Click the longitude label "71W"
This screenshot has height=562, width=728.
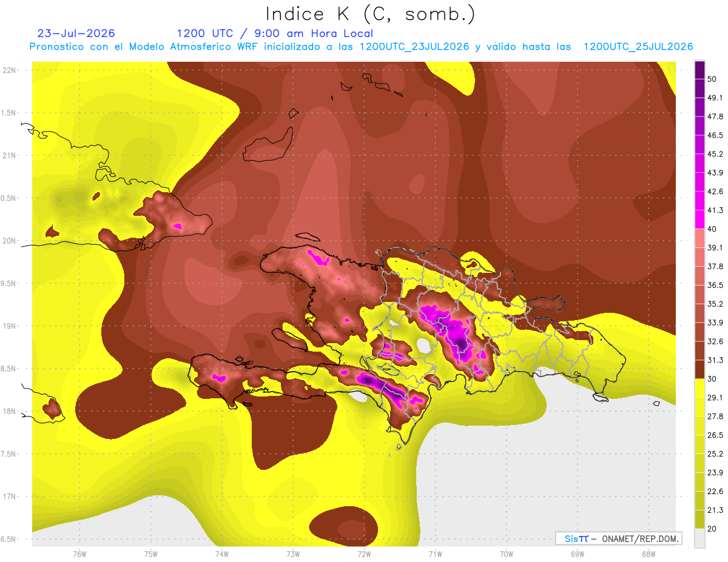tap(434, 554)
